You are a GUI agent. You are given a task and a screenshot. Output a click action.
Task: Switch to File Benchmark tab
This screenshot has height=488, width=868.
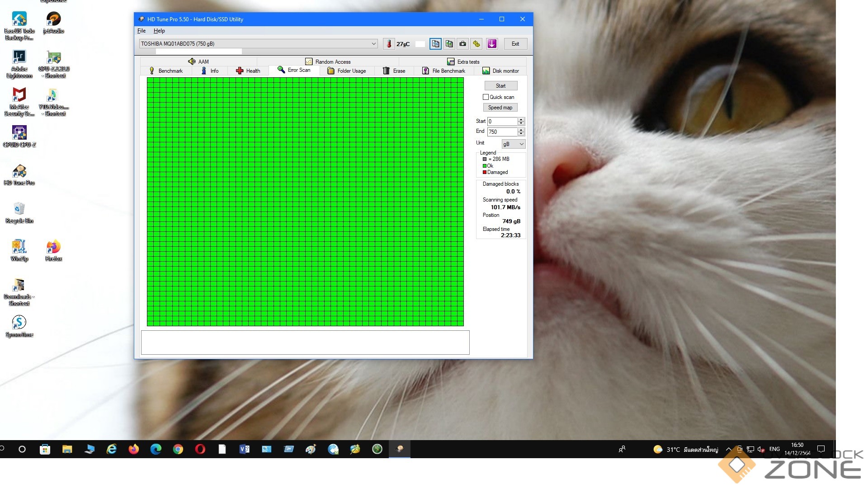(x=443, y=71)
